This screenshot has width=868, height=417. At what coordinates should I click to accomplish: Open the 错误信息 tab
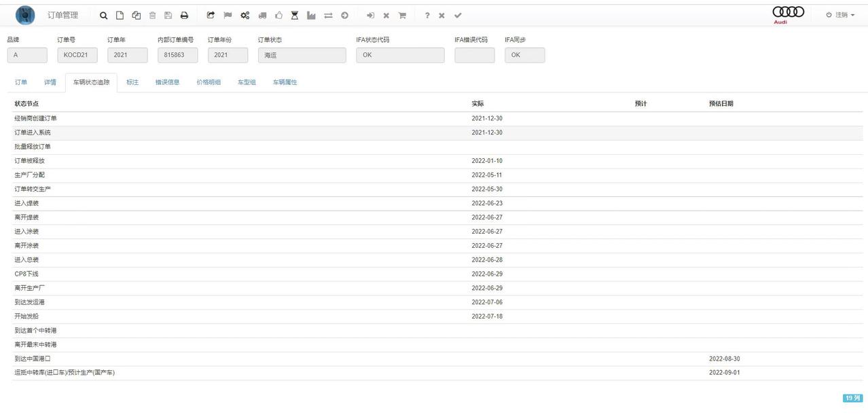point(167,82)
